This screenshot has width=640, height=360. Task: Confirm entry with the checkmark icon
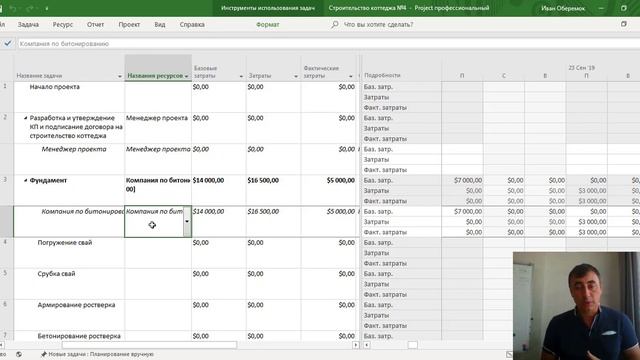[x=7, y=43]
